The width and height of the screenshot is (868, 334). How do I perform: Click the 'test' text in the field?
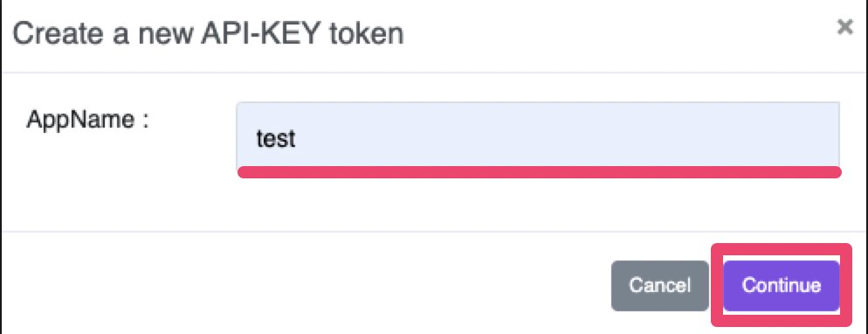[x=276, y=138]
